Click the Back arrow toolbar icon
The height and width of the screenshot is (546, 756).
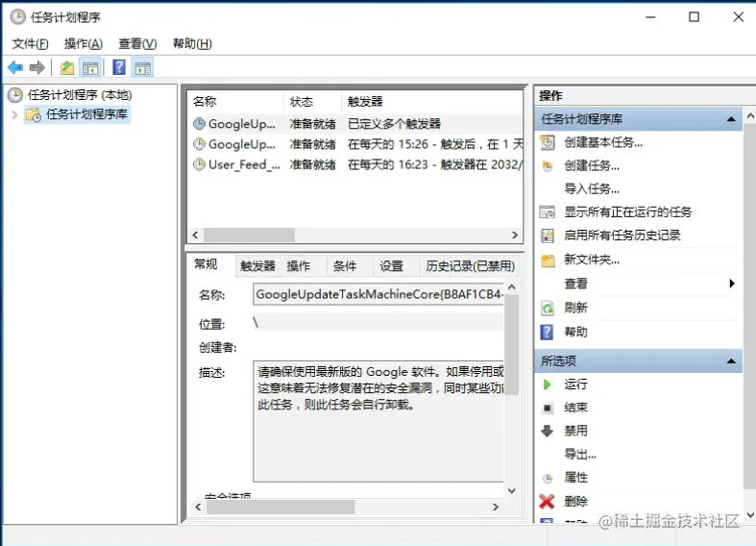(15, 67)
